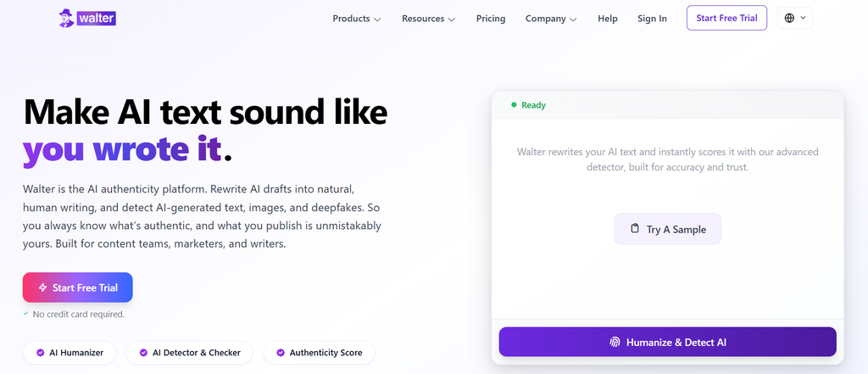The height and width of the screenshot is (374, 868).
Task: Click the clipboard icon in Try A Sample
Action: pos(634,229)
